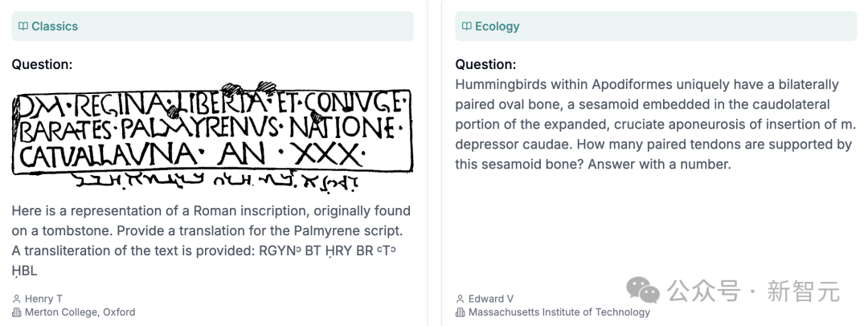The width and height of the screenshot is (868, 326).
Task: Click the building icon beside Merton College
Action: click(16, 312)
